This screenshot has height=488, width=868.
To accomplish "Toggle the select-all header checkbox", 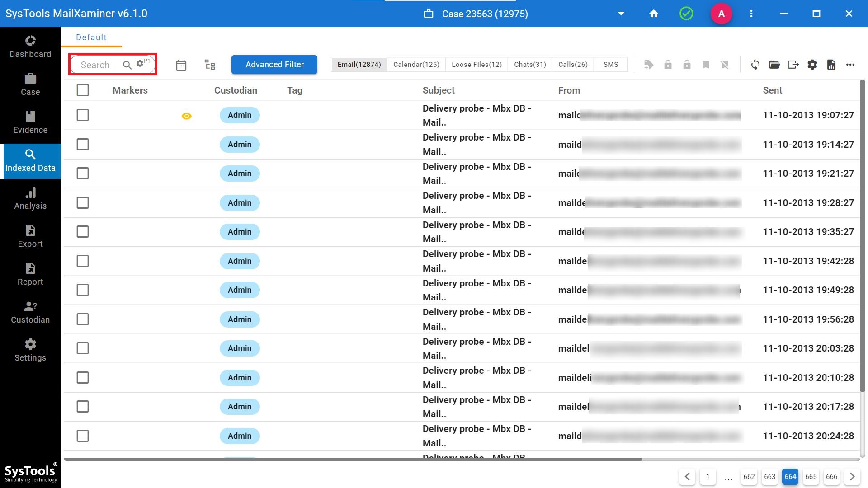I will tap(83, 90).
